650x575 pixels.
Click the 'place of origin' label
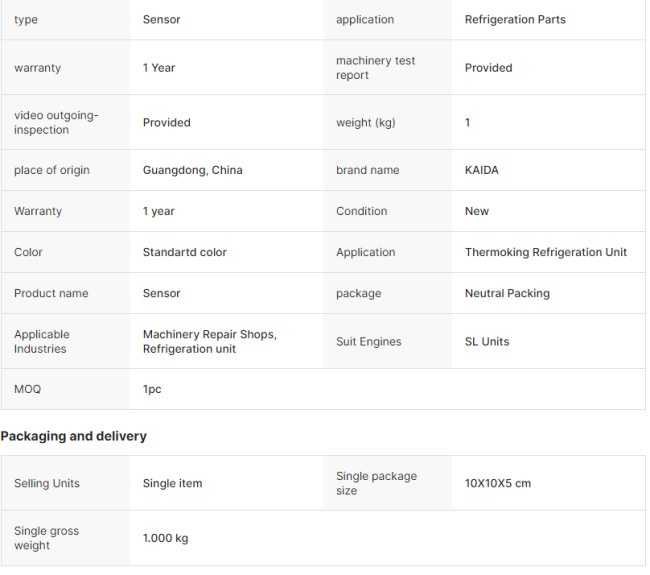tap(52, 170)
